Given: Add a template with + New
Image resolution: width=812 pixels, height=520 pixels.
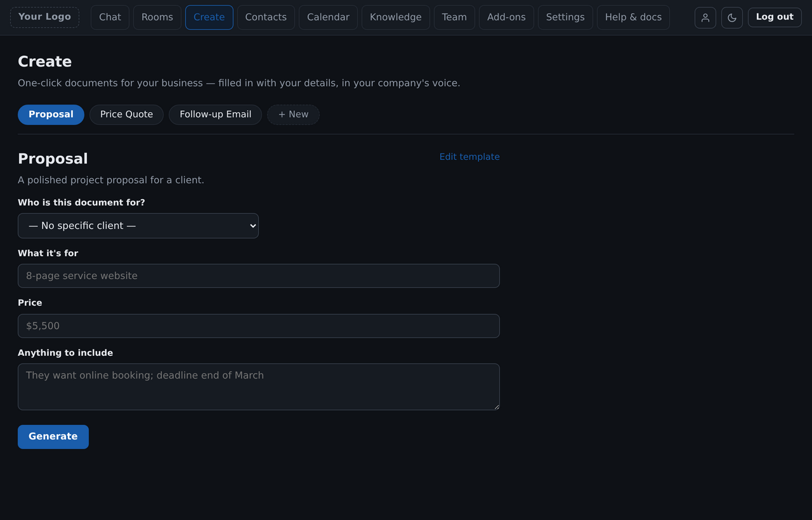Looking at the screenshot, I should pos(293,115).
